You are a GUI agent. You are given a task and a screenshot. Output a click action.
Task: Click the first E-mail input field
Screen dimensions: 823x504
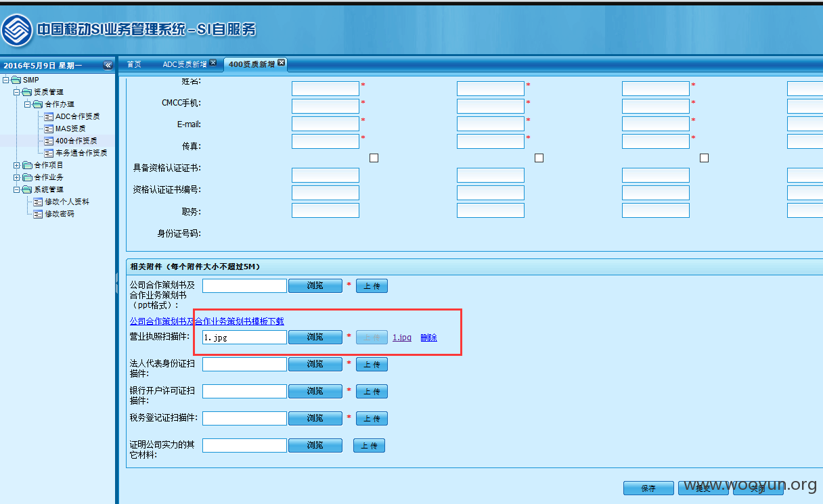pos(326,124)
